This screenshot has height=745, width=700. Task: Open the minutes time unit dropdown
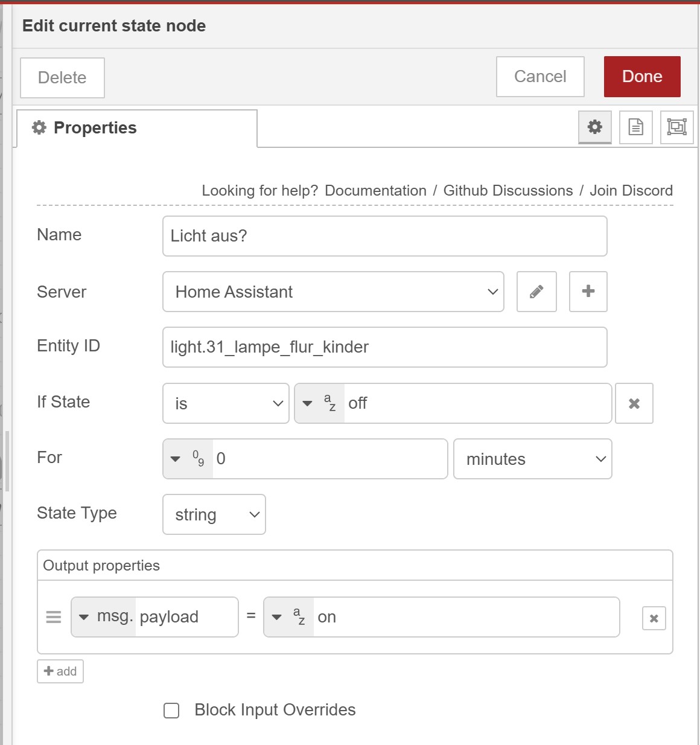pos(532,459)
